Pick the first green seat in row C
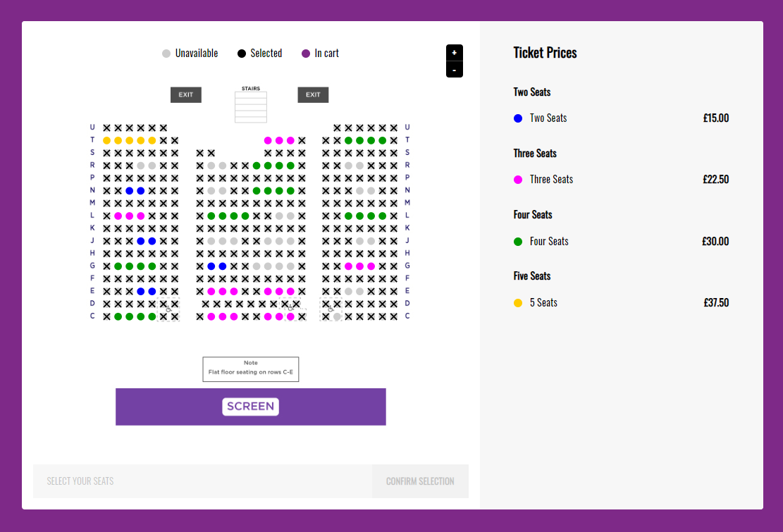The width and height of the screenshot is (783, 532). [x=118, y=316]
